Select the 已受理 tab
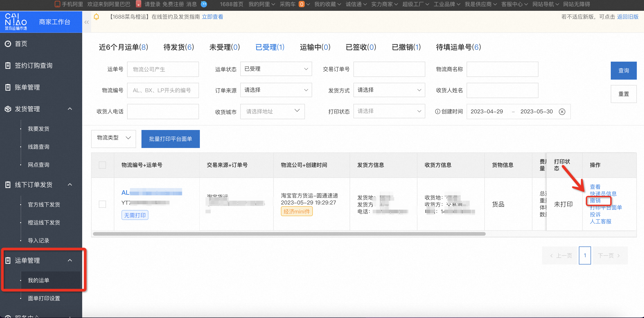 [x=270, y=47]
